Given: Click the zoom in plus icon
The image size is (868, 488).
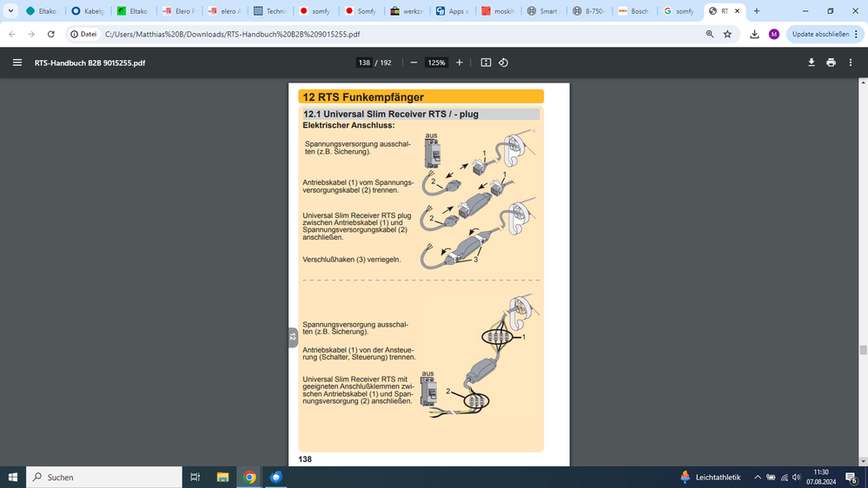Looking at the screenshot, I should (x=460, y=63).
